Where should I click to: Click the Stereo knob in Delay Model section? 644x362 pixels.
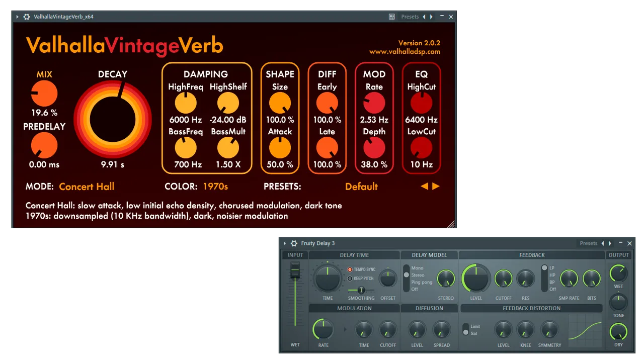pyautogui.click(x=446, y=279)
